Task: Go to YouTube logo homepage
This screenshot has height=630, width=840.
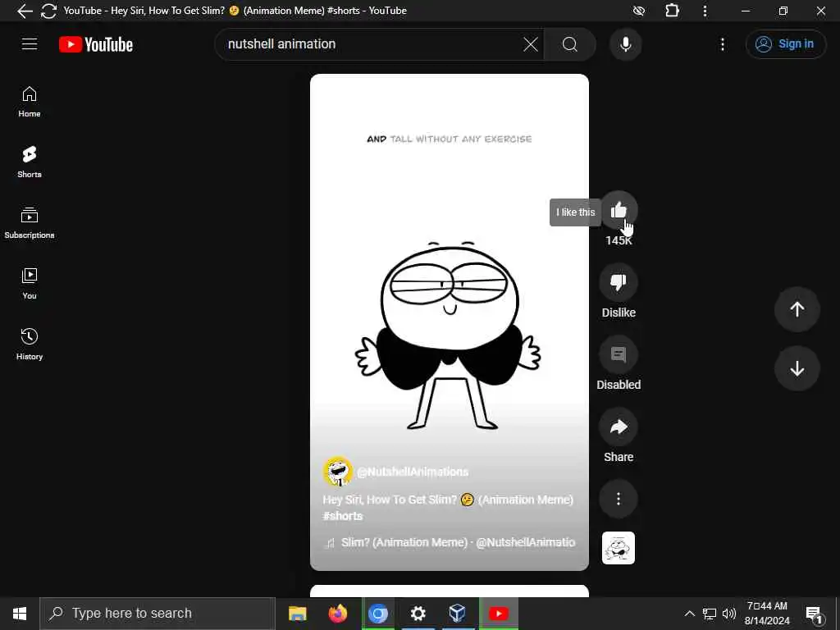Action: [96, 44]
